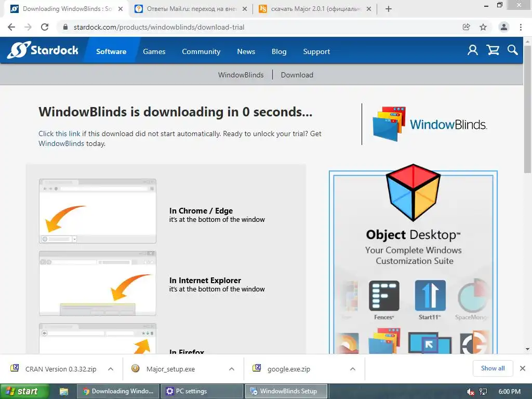Open the user account icon
Screen dimensions: 532x399
tap(473, 50)
